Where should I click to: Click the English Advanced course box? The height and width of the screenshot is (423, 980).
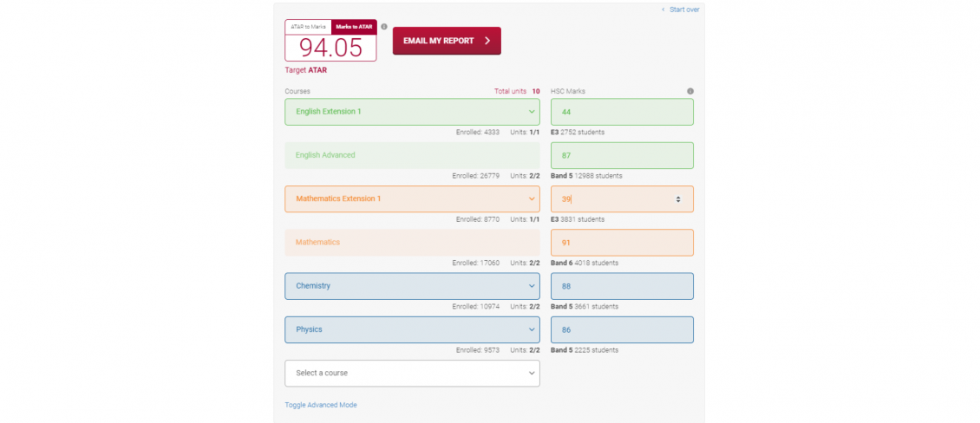tap(412, 155)
